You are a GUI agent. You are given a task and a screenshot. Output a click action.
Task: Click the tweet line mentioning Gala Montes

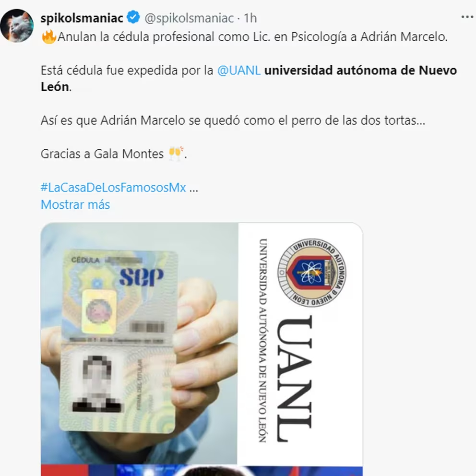[x=114, y=154]
